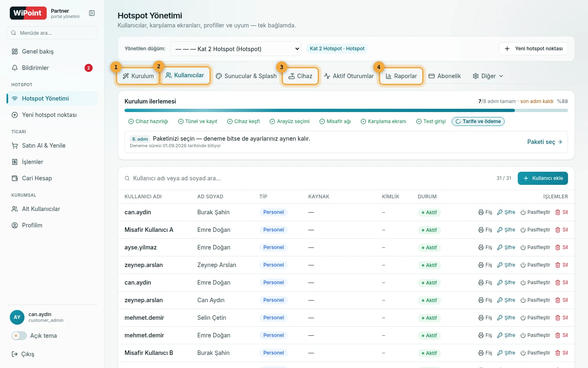
Task: Click Pasifleştir for Selin Çetin row
Action: click(x=535, y=318)
